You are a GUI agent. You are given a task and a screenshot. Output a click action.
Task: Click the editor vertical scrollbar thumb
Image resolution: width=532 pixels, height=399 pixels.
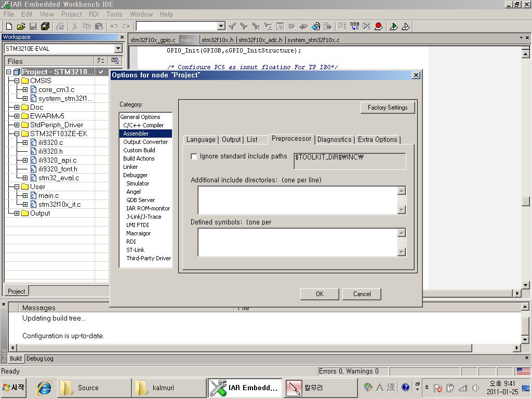(526, 201)
